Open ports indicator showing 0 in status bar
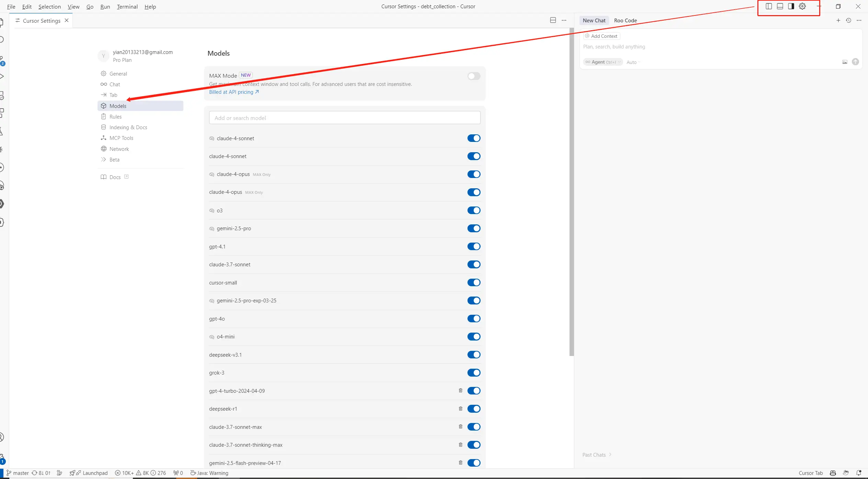Viewport: 868px width, 479px height. pyautogui.click(x=178, y=473)
